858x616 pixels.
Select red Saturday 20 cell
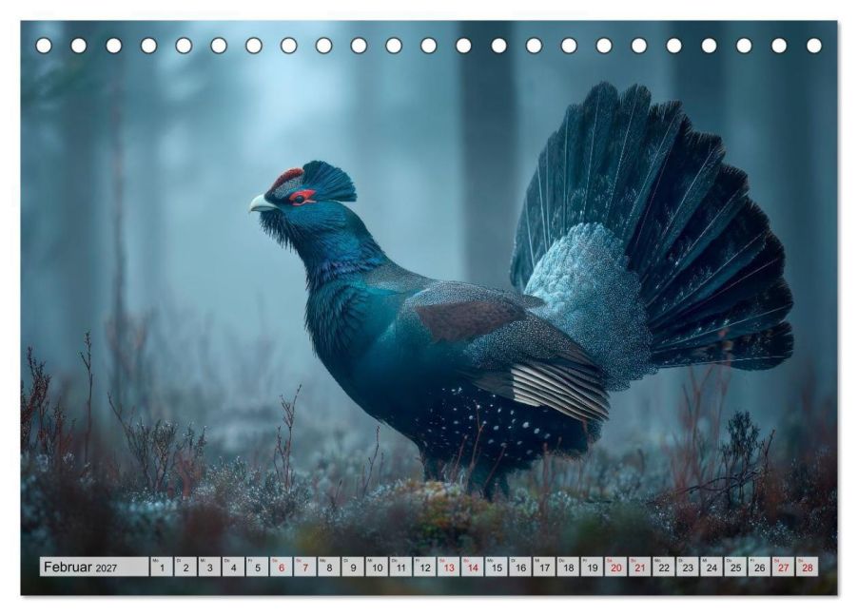click(616, 567)
